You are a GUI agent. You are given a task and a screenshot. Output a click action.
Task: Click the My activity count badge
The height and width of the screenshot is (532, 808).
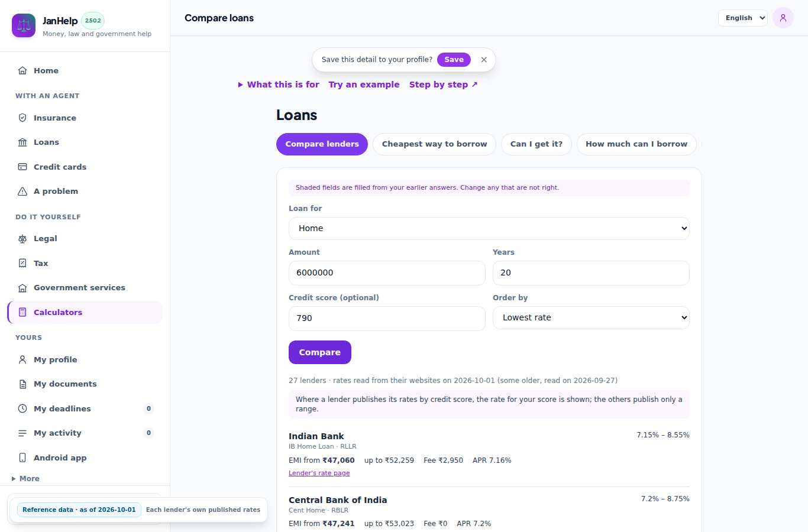tap(148, 433)
